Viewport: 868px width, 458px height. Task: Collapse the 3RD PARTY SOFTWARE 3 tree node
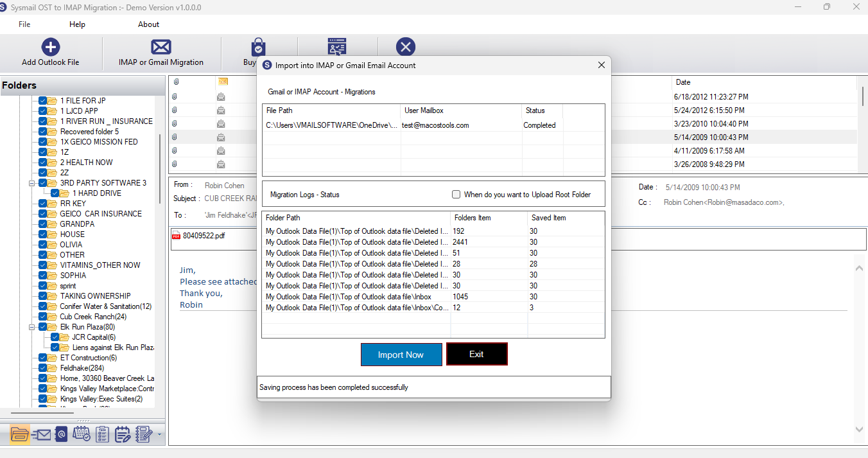(31, 183)
